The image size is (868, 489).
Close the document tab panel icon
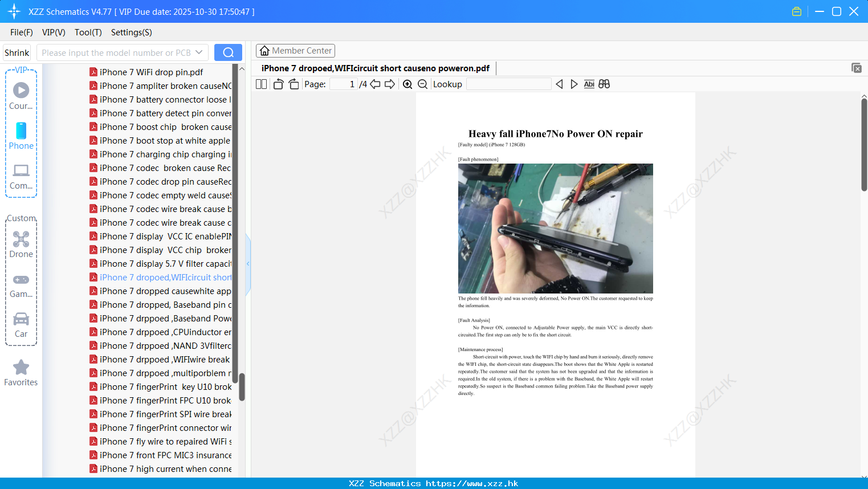856,68
